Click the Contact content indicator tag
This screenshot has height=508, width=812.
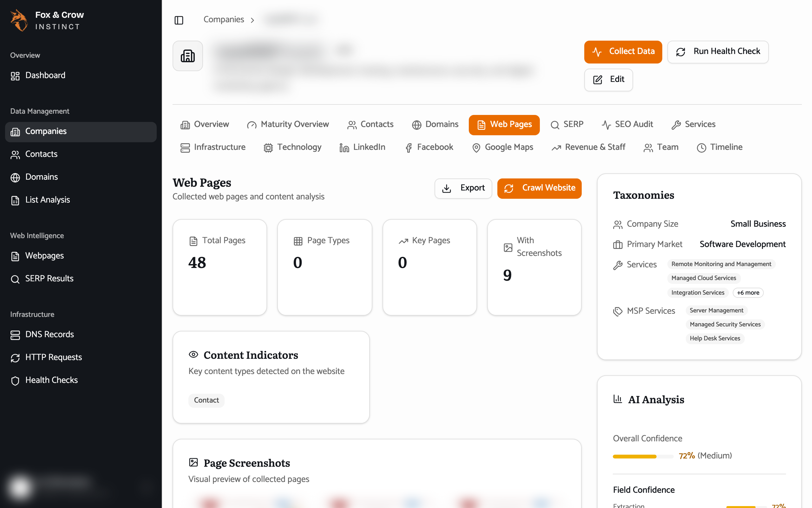coord(206,400)
